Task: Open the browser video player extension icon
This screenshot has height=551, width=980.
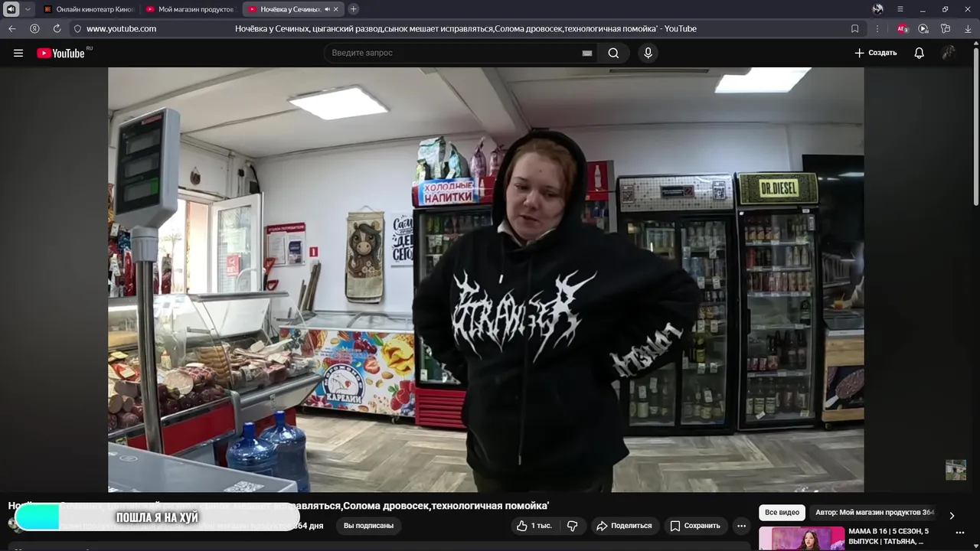Action: coord(923,28)
